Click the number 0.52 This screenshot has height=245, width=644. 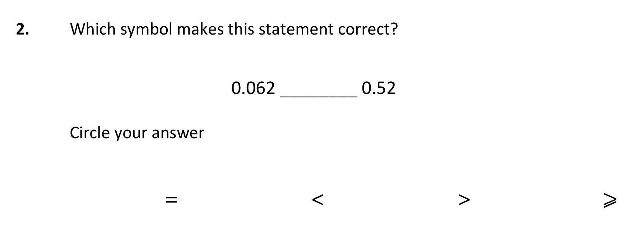coord(379,88)
